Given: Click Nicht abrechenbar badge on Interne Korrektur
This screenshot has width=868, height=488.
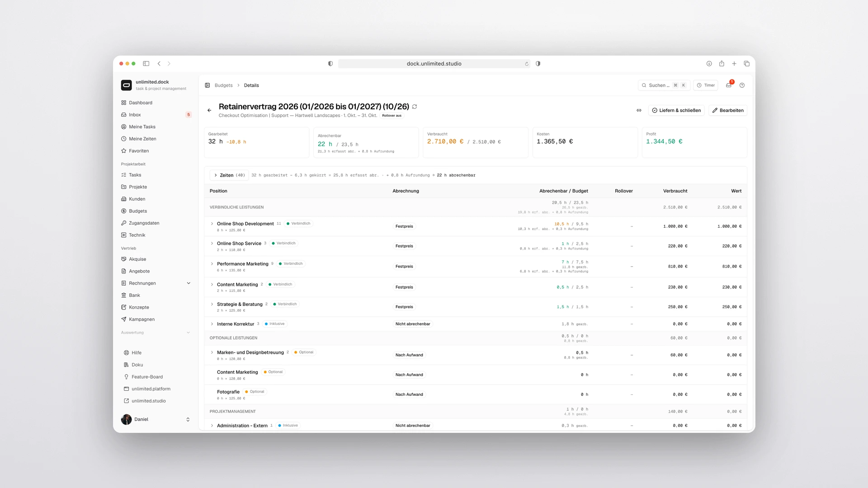Looking at the screenshot, I should [x=413, y=324].
